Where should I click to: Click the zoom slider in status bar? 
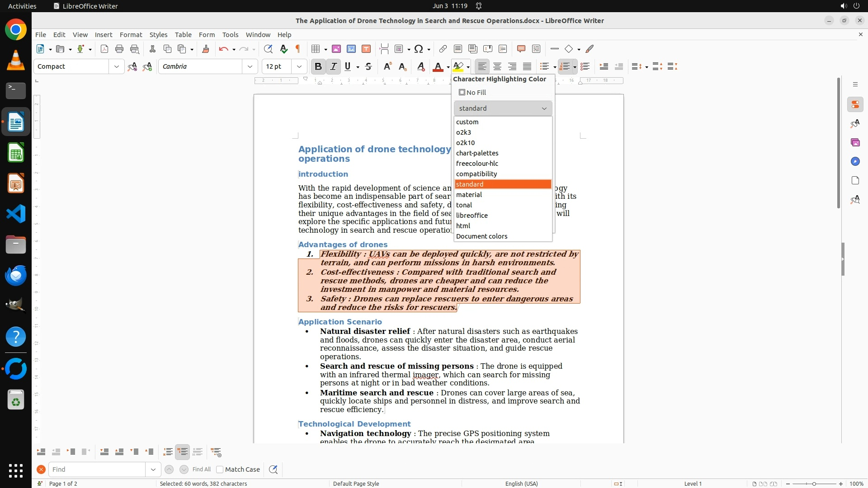pos(814,483)
